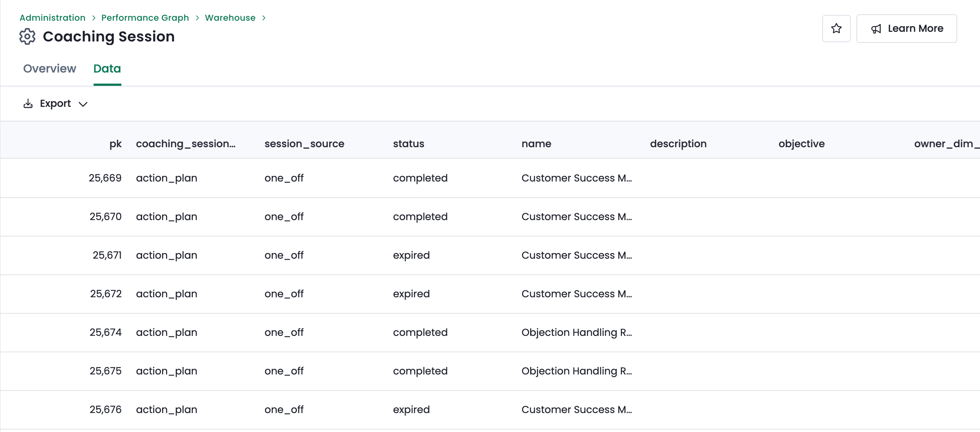Image resolution: width=980 pixels, height=432 pixels.
Task: Click action_plan in row 25,675
Action: point(167,371)
